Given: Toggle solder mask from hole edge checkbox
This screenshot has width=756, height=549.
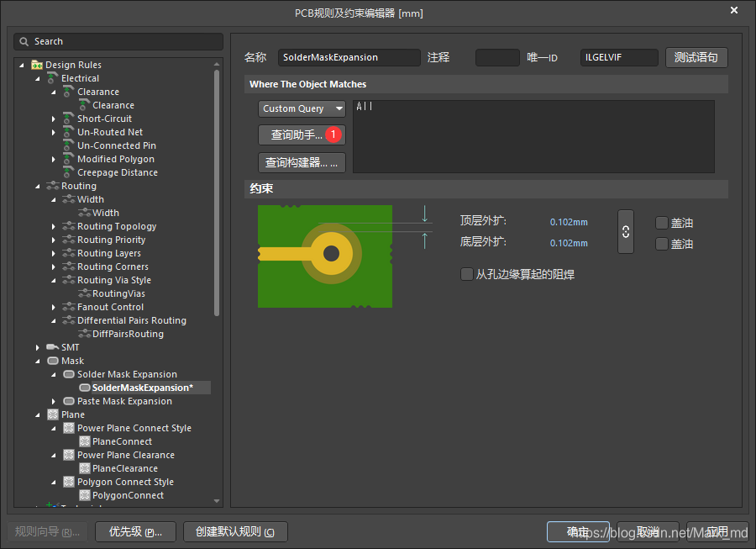Looking at the screenshot, I should (x=467, y=274).
